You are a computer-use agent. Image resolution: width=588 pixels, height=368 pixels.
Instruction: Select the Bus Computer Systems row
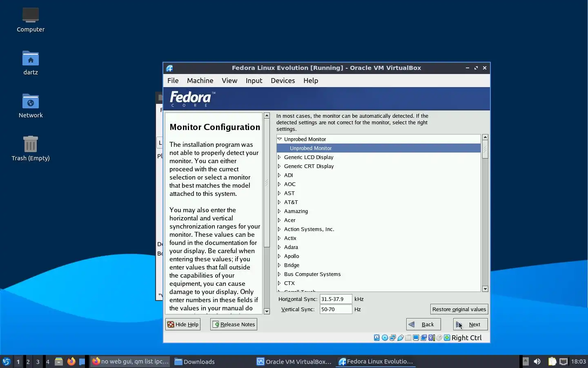click(x=379, y=274)
